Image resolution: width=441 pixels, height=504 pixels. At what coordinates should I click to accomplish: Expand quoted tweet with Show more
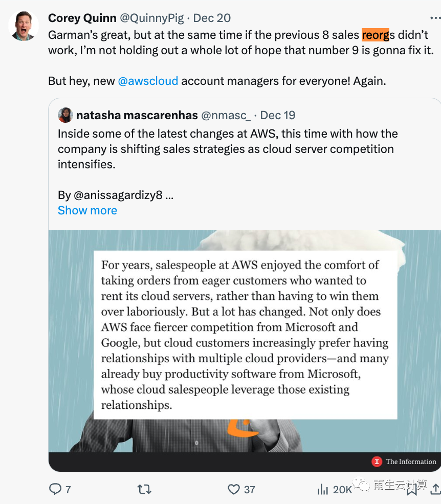pos(87,210)
